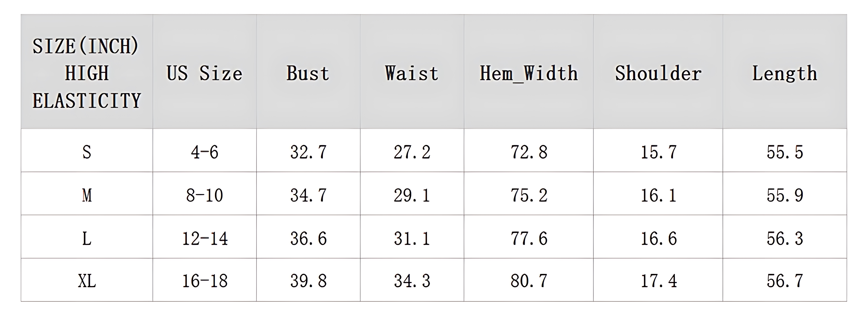This screenshot has width=868, height=317.
Task: Click the 8-10 US size cell
Action: point(205,193)
